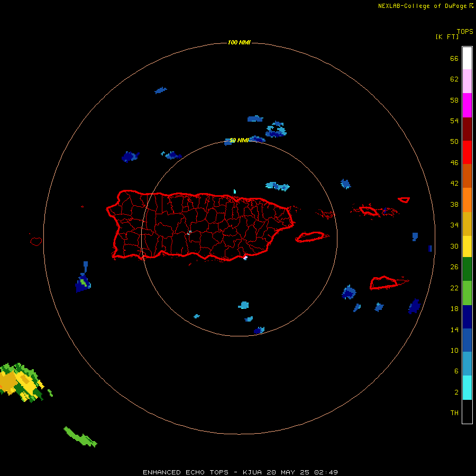The width and height of the screenshot is (476, 476).
Task: Pick the gold legend swatch
Action: pos(467,224)
